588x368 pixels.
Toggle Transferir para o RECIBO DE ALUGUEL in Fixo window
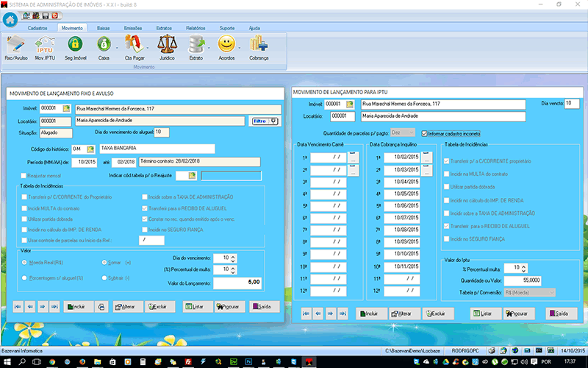145,208
